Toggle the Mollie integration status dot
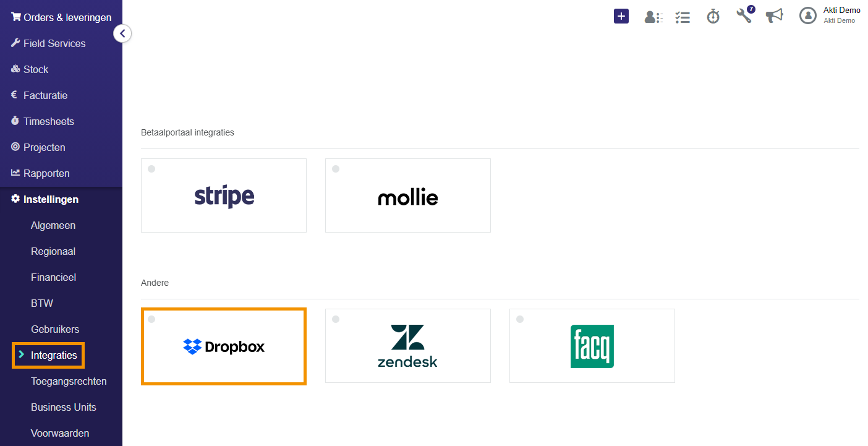The image size is (868, 446). point(336,169)
